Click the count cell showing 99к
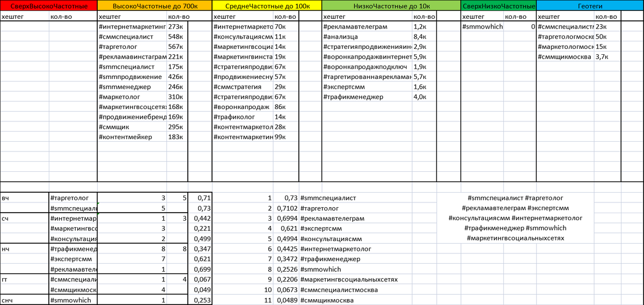 point(286,137)
